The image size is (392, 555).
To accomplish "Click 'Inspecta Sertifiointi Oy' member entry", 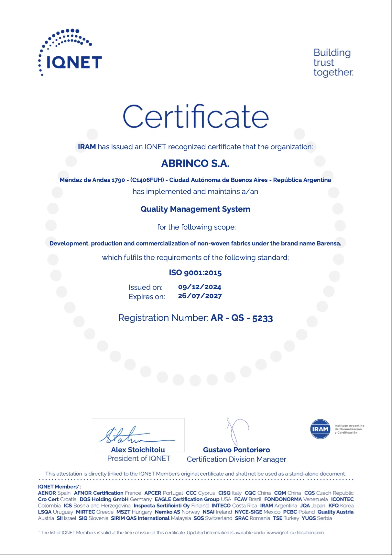I will [162, 506].
